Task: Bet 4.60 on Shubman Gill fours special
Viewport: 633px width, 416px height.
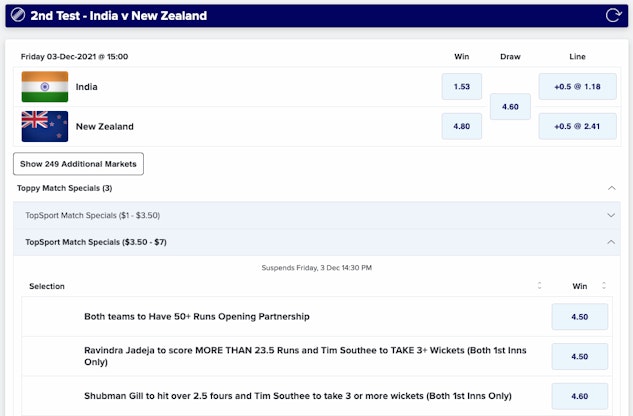Action: tap(579, 395)
